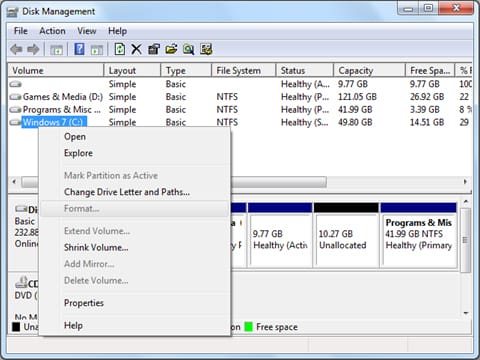Screen dimensions: 480x360
Task: Select Format… in the context menu
Action: pyautogui.click(x=135, y=209)
